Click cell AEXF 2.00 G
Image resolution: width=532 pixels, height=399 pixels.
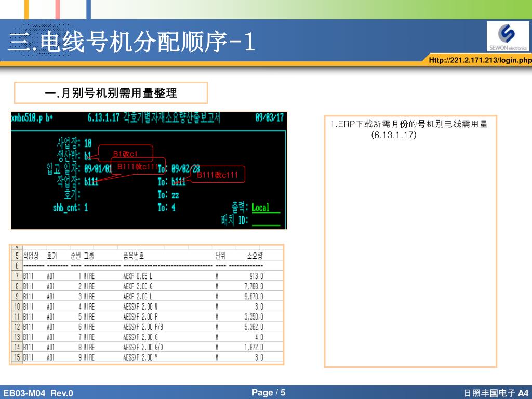tap(138, 286)
